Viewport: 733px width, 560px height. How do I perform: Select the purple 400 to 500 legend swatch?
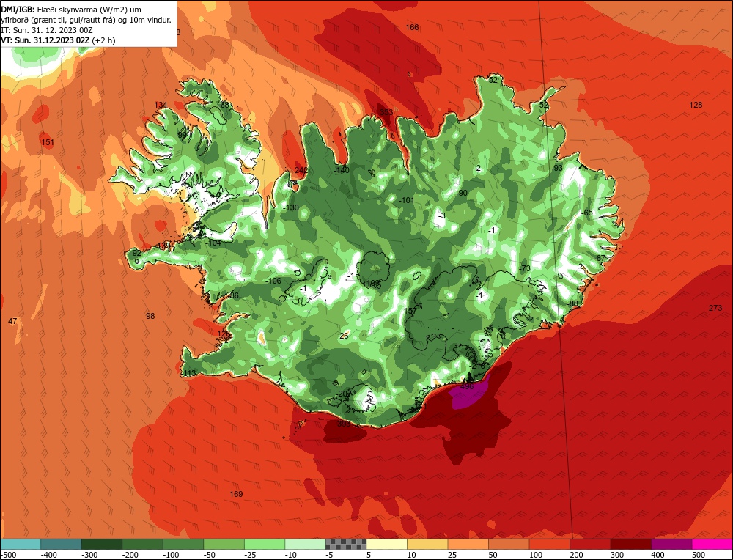[671, 544]
